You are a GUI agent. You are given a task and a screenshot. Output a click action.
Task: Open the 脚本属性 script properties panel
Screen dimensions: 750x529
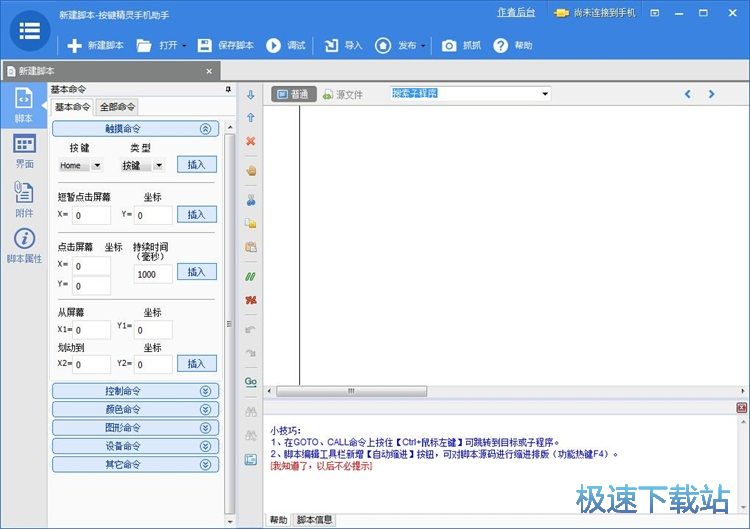(24, 245)
